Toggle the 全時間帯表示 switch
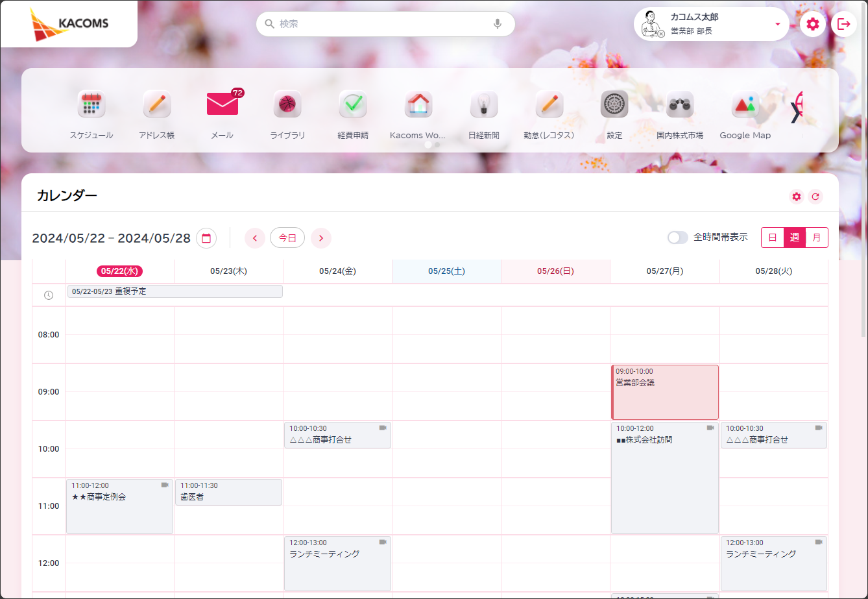The height and width of the screenshot is (599, 868). [677, 238]
